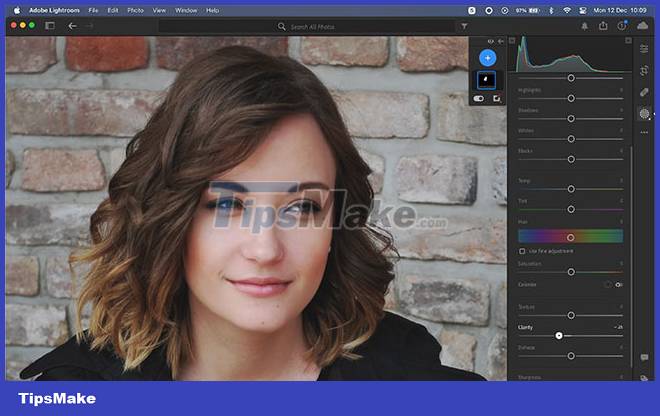This screenshot has width=660, height=416.
Task: Open the Adobe Lightroom app menu
Action: (x=54, y=10)
